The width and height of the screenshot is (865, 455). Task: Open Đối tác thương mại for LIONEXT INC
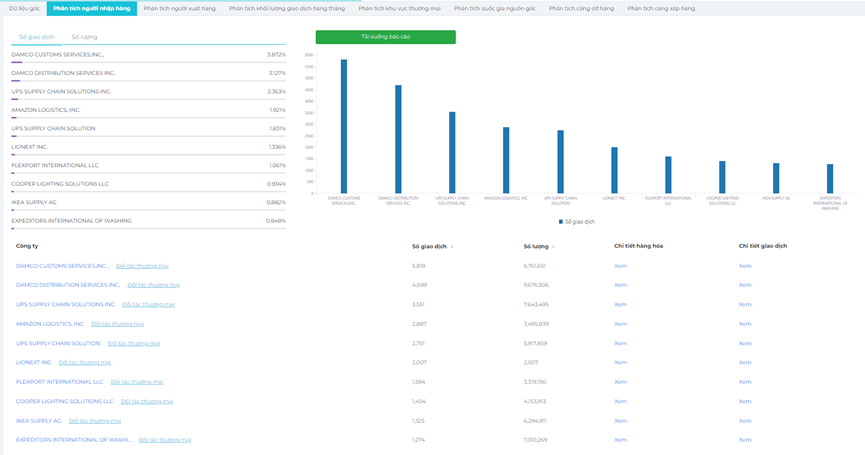click(85, 362)
